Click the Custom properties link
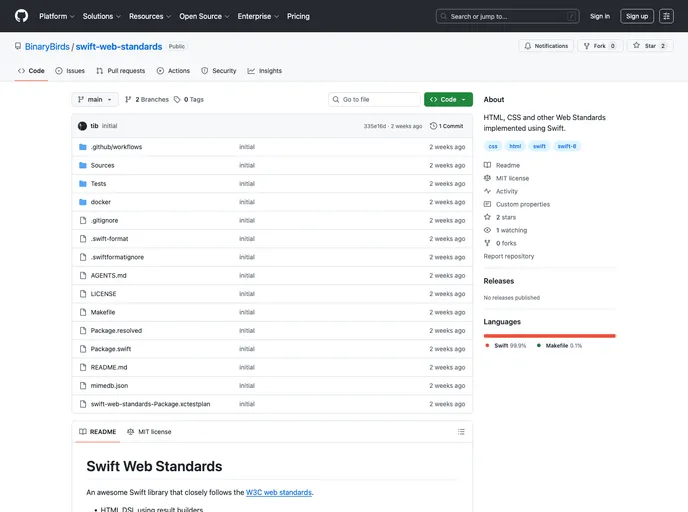The width and height of the screenshot is (688, 512). 523,204
